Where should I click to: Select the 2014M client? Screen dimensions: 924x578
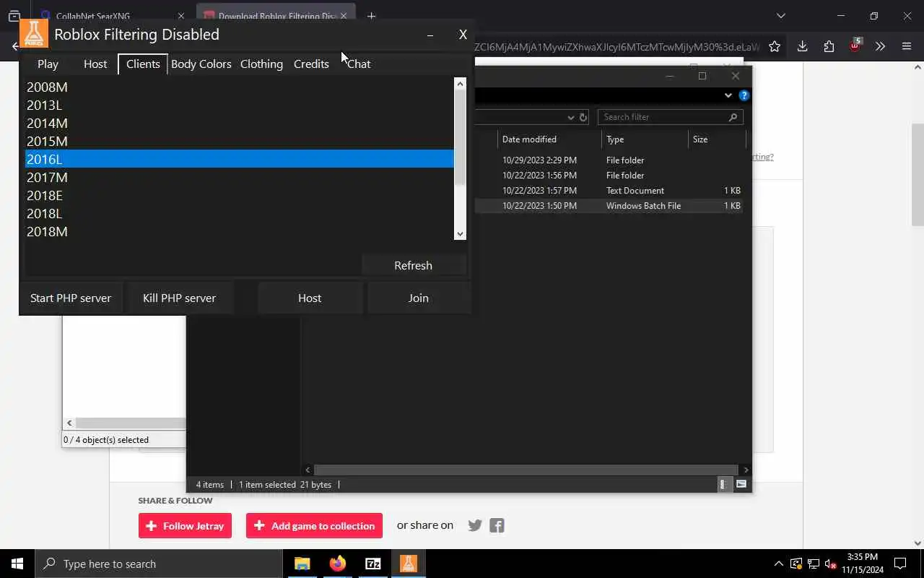coord(239,123)
